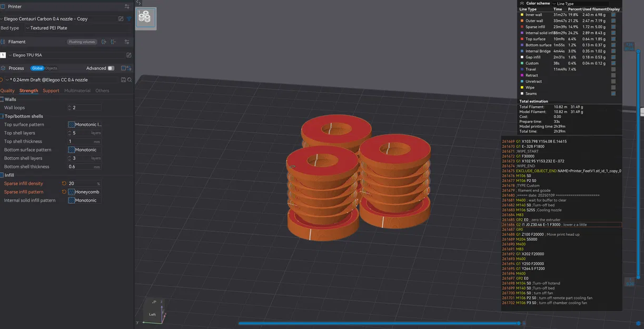The width and height of the screenshot is (644, 329).
Task: Switch to the Support tab
Action: click(x=51, y=91)
